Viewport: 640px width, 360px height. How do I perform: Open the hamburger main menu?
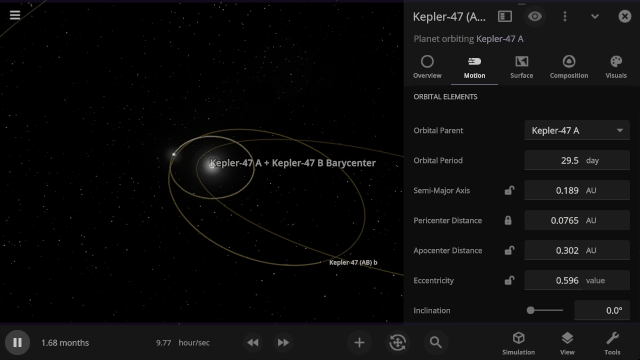15,15
